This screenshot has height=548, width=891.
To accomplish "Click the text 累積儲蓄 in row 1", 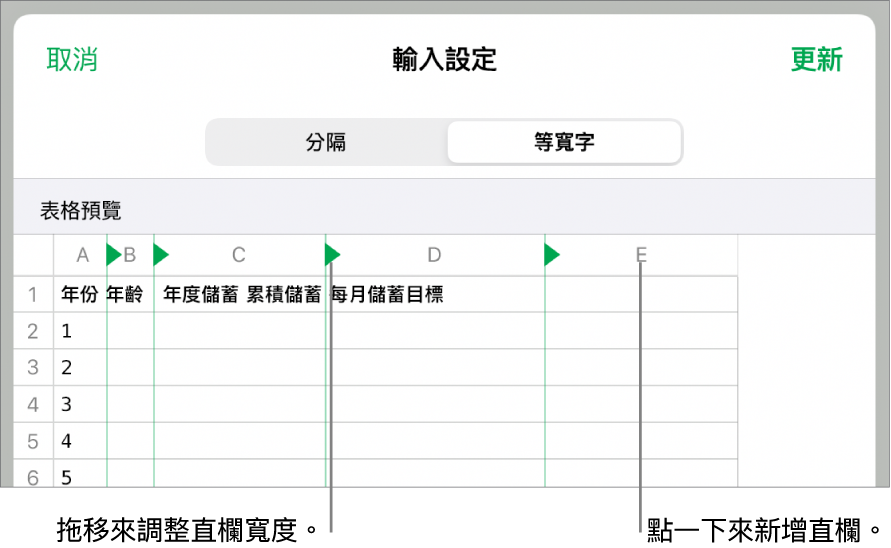I will (x=284, y=294).
